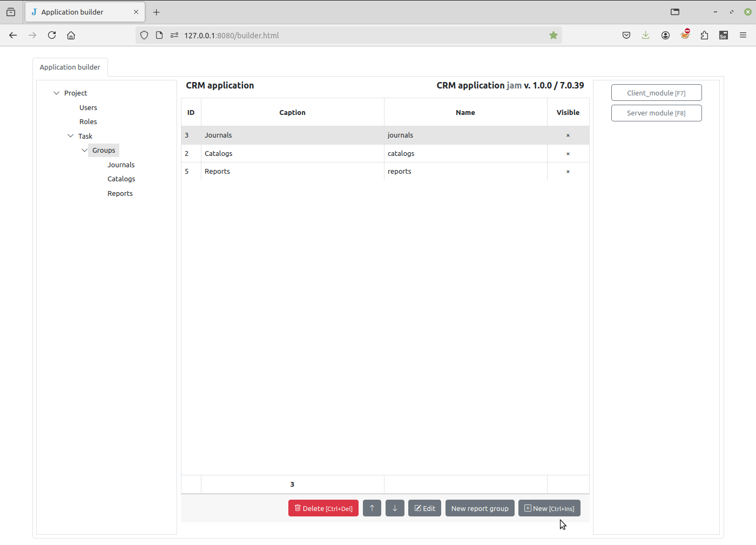756x545 pixels.
Task: Collapse the Groups tree node
Action: pyautogui.click(x=84, y=150)
